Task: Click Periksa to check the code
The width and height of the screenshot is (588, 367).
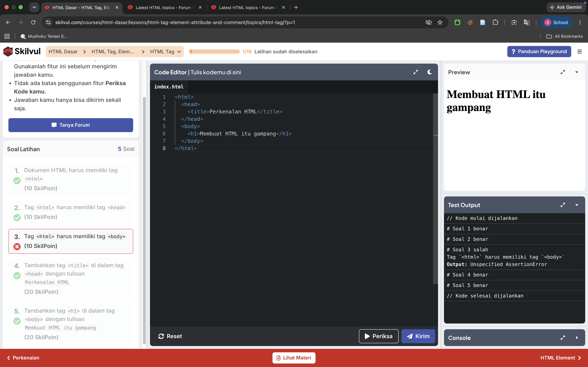Action: [379, 336]
